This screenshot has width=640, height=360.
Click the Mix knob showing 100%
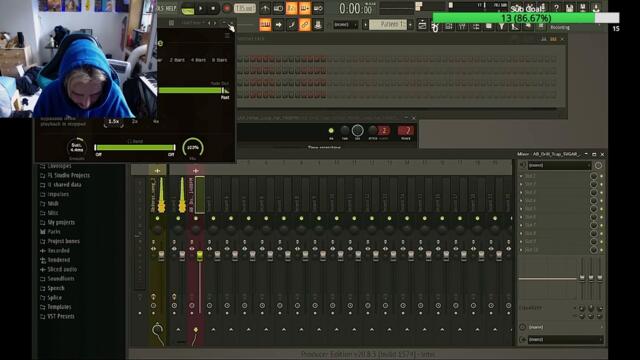tap(193, 147)
